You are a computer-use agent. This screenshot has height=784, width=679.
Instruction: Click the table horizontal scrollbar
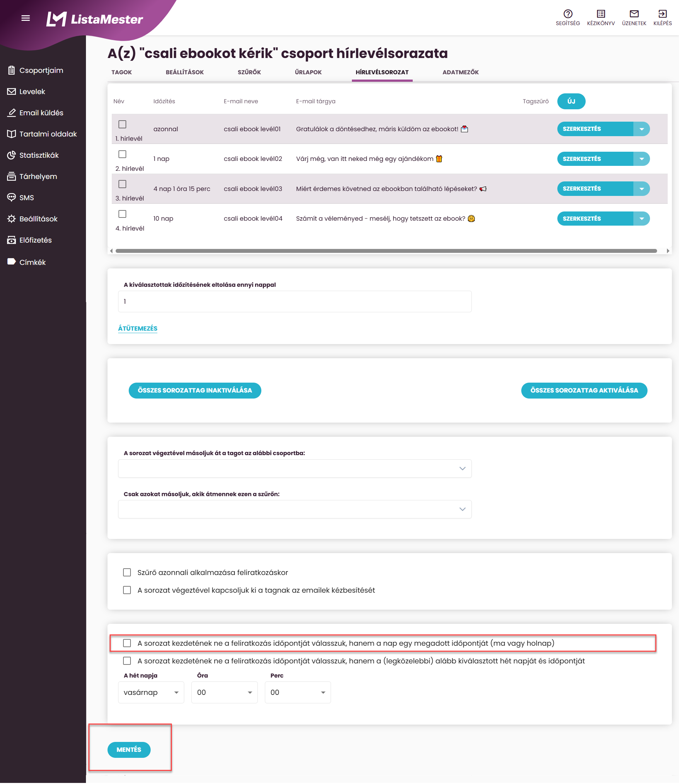[386, 251]
